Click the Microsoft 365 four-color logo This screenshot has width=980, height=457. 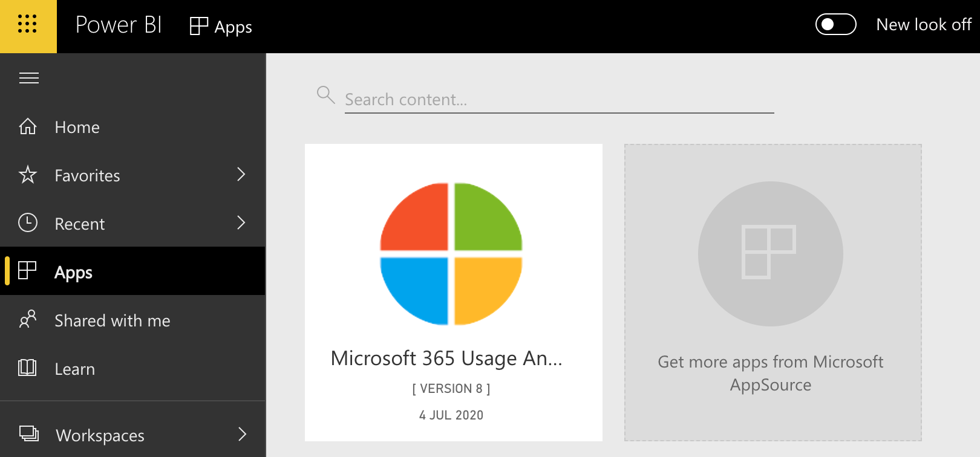tap(451, 254)
